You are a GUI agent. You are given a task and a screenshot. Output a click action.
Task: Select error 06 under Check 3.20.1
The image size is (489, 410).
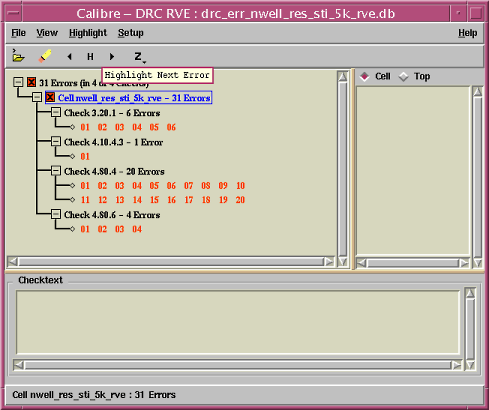click(x=171, y=127)
